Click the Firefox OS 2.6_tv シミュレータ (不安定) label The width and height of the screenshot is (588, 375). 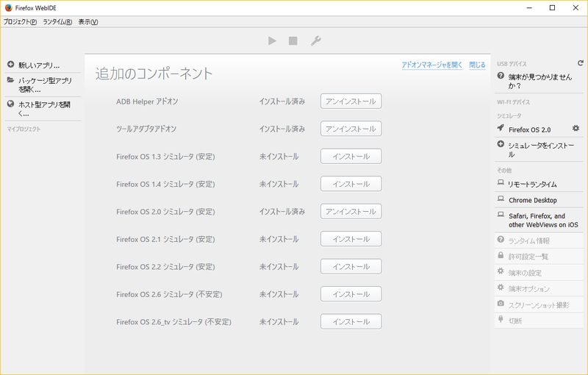173,322
